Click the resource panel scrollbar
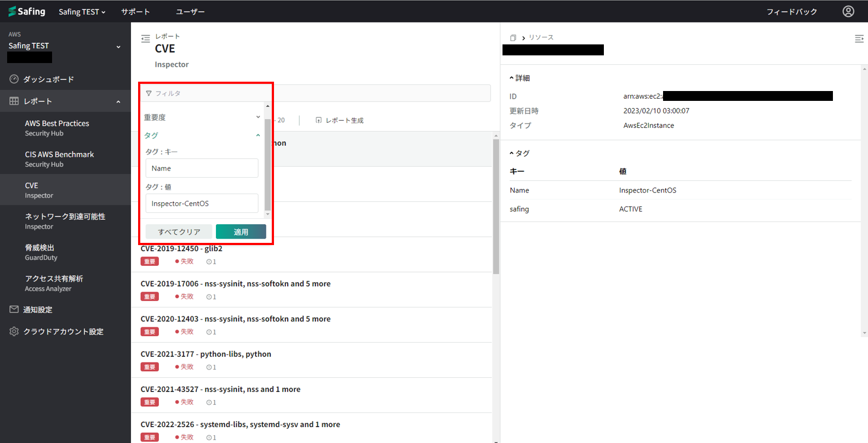Viewport: 868px width, 443px height. point(865,200)
